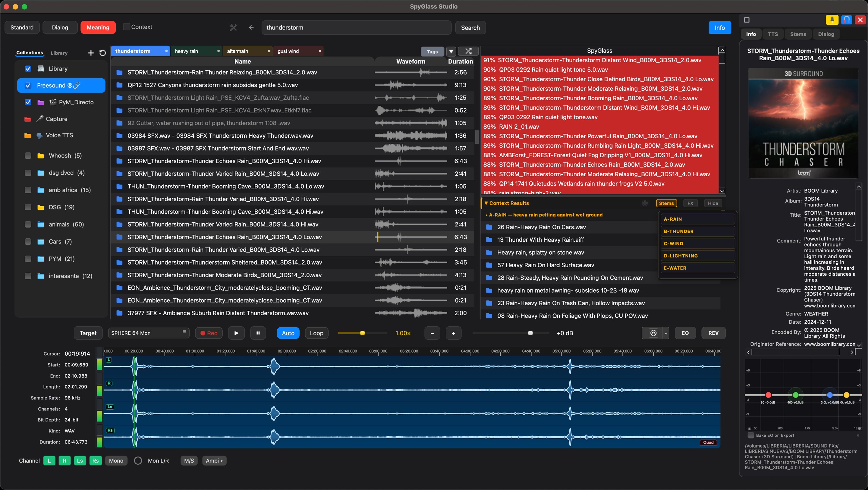Uncheck the Freesound collection checkbox

[28, 86]
